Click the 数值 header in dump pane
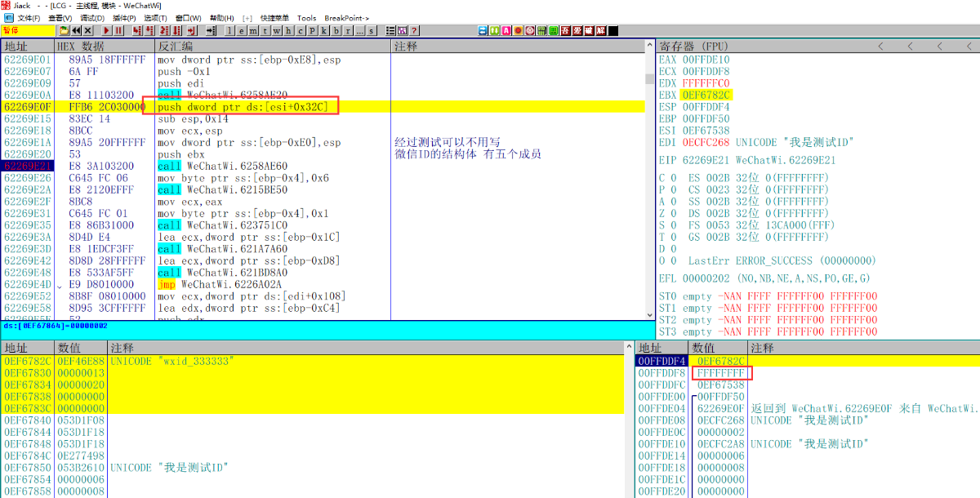 coord(81,349)
